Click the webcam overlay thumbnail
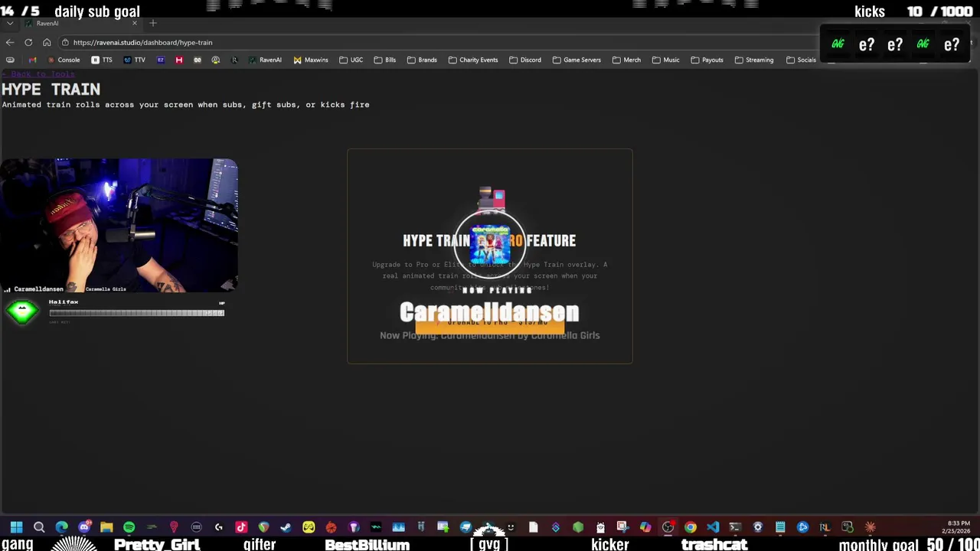Viewport: 980px width, 551px height. [119, 225]
